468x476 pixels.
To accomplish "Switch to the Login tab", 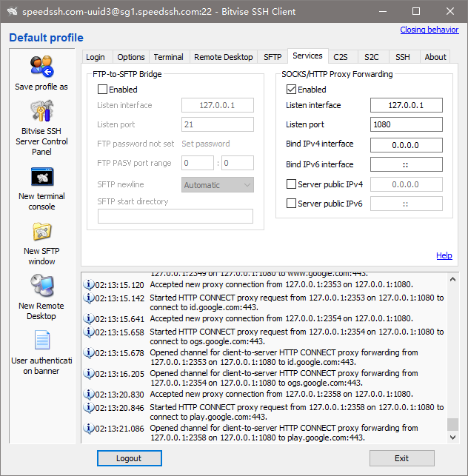I will [96, 57].
